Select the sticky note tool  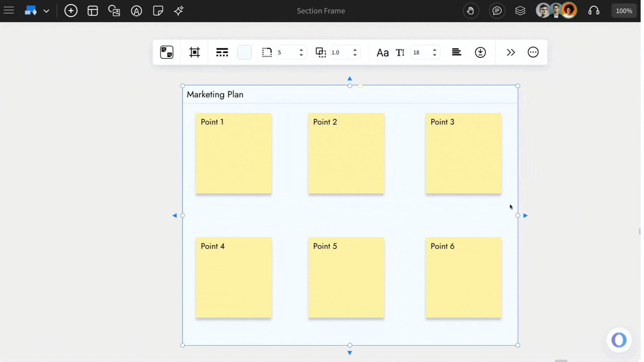(x=158, y=11)
